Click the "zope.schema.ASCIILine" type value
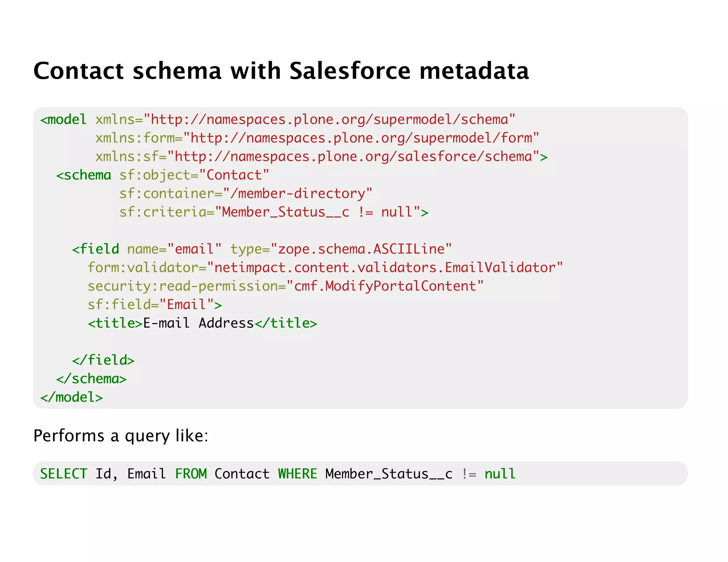Screen dimensions: 728x562 (x=361, y=249)
